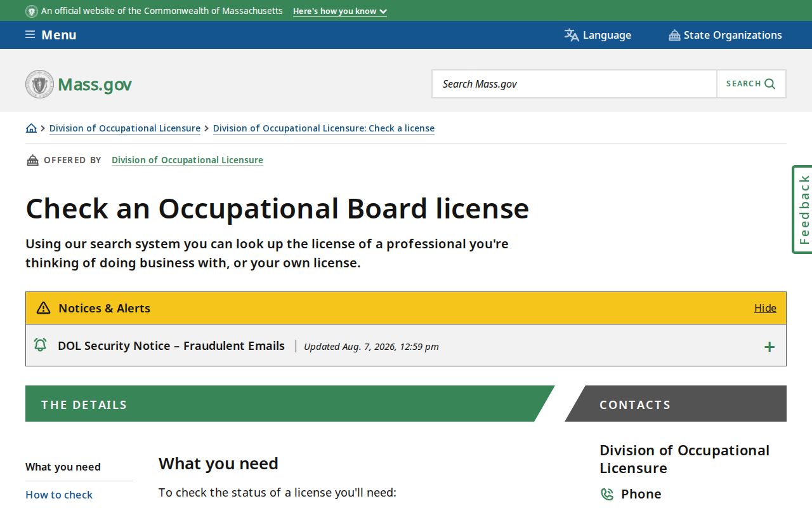Open the Language menu text
Image resolution: width=812 pixels, height=508 pixels.
point(607,35)
